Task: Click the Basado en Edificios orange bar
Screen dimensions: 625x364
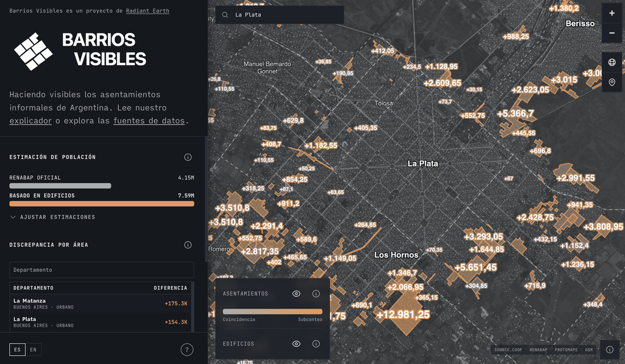Action: coord(102,204)
